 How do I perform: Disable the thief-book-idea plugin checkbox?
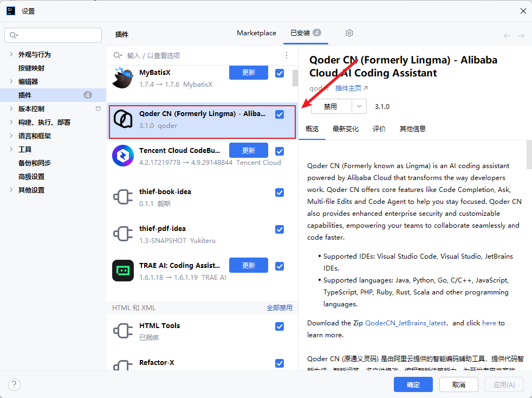pyautogui.click(x=280, y=192)
